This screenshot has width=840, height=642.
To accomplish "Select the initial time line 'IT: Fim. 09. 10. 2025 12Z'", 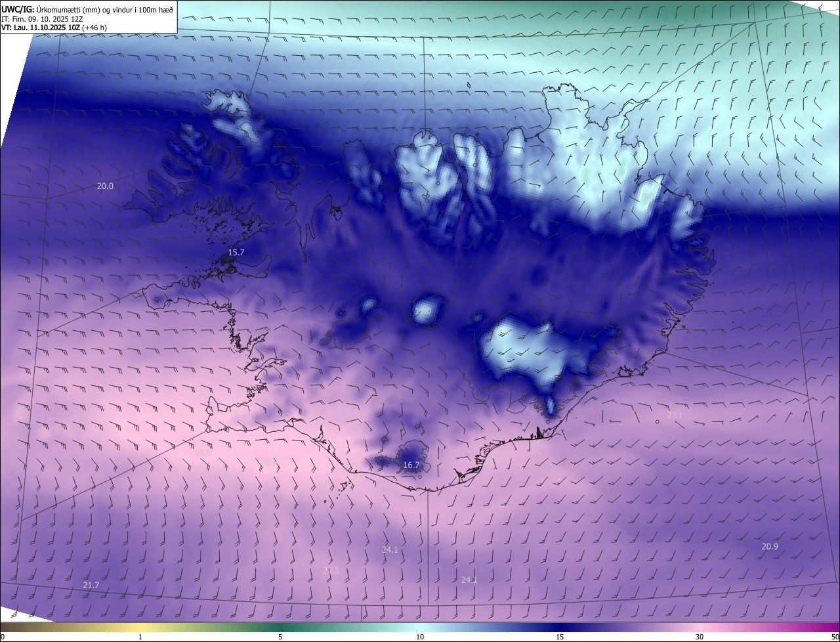I will pos(42,18).
